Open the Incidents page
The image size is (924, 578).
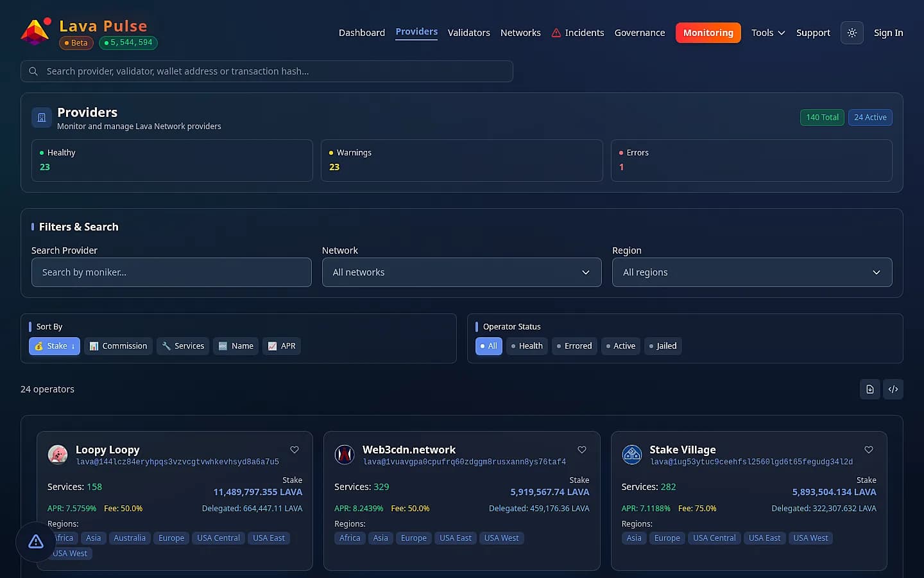(577, 33)
